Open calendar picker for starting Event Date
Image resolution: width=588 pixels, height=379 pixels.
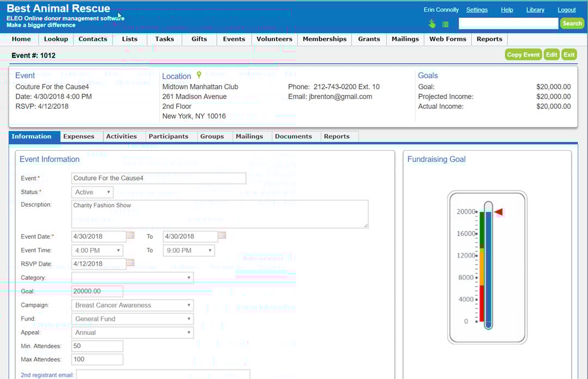point(131,236)
